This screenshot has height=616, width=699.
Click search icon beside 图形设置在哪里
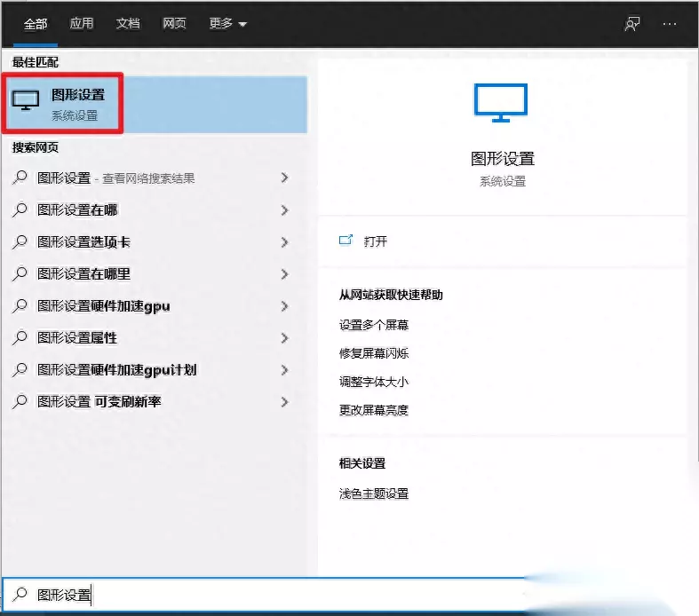[x=20, y=274]
